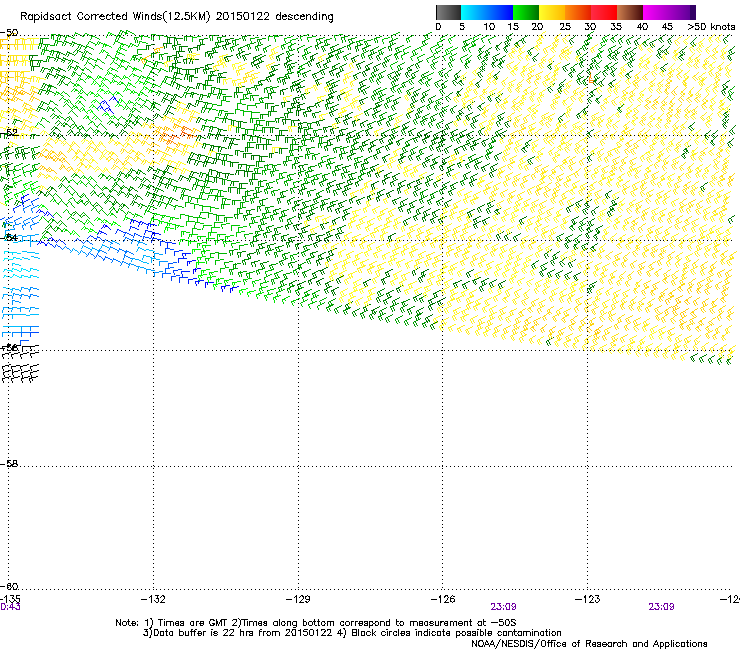The image size is (740, 650).
Task: Click the blue 10-15 knots legend segment
Action: pyautogui.click(x=500, y=12)
